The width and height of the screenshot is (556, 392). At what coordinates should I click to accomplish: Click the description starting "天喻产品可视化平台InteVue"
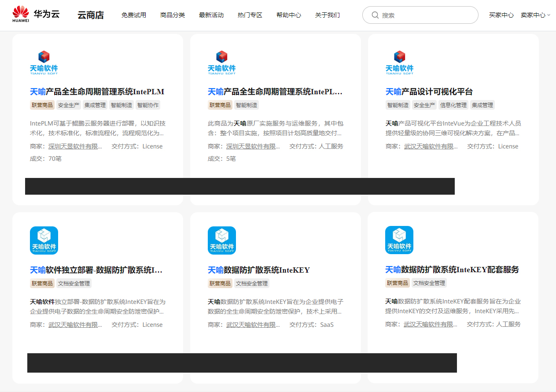coord(453,128)
